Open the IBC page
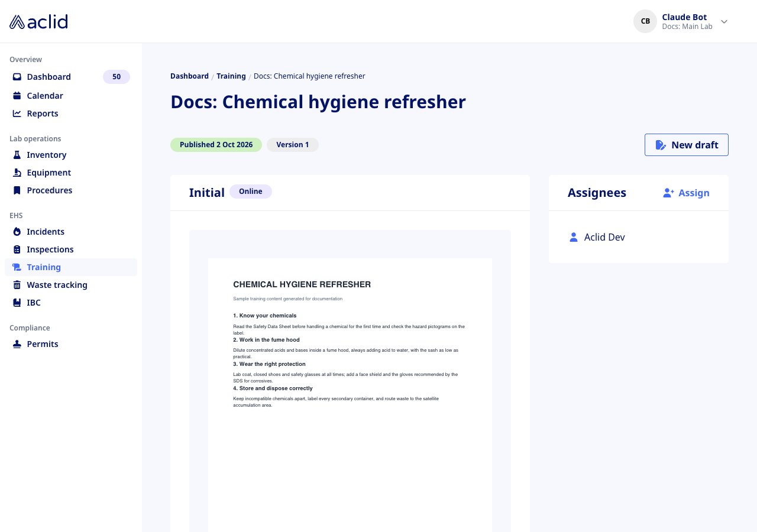Image resolution: width=757 pixels, height=532 pixels. point(71,303)
